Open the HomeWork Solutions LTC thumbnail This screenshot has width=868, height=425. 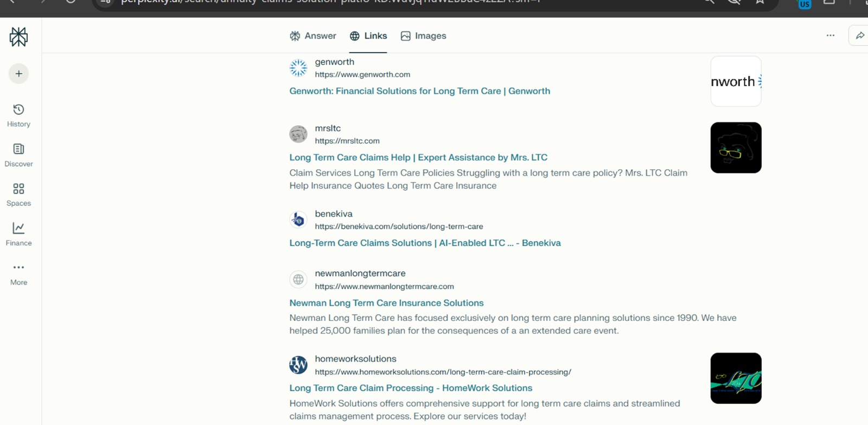(736, 378)
